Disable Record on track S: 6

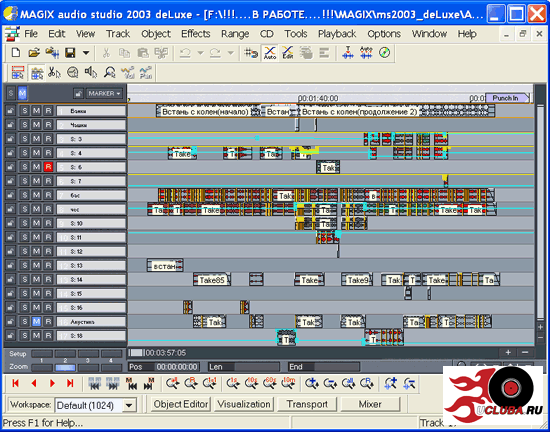coord(48,167)
